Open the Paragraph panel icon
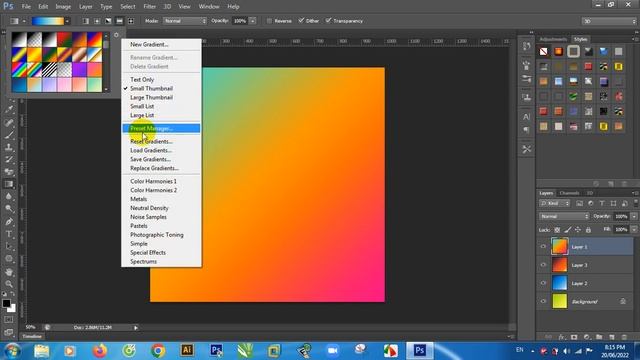Screen dimensions: 640x360 (x=527, y=130)
